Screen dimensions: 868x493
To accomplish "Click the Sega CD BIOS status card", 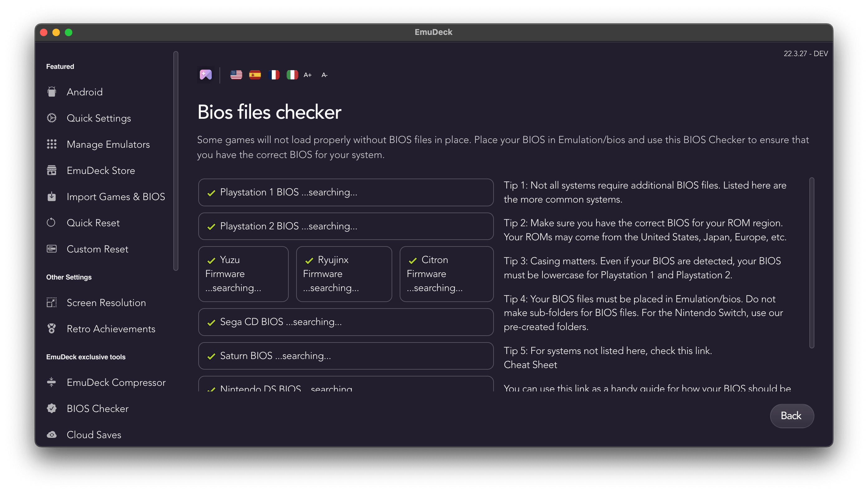I will [x=346, y=322].
